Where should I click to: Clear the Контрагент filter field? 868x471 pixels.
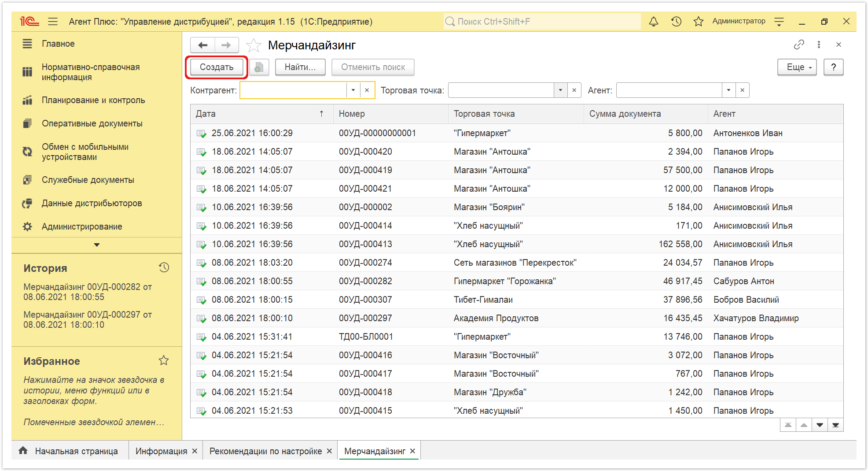tap(367, 90)
